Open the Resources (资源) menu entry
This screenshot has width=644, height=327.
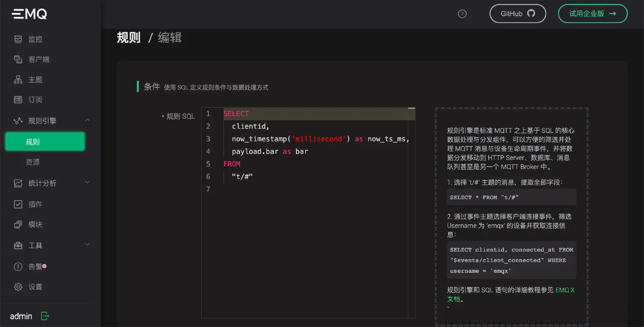(x=32, y=162)
